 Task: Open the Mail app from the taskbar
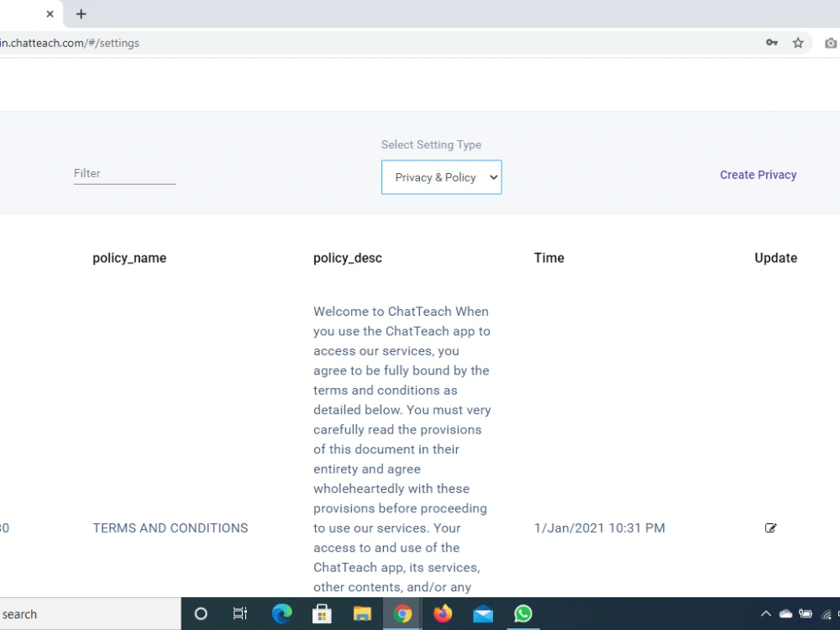[482, 613]
